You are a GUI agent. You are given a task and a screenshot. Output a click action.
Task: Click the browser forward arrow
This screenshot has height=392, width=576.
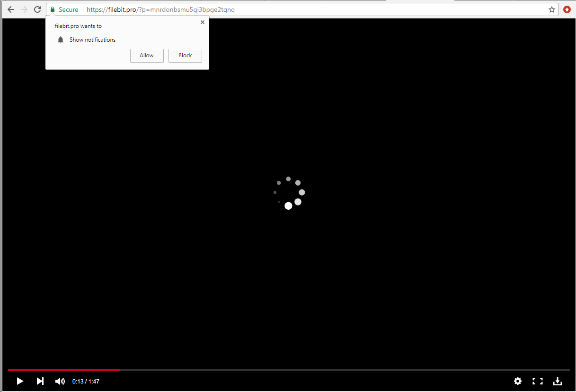24,9
